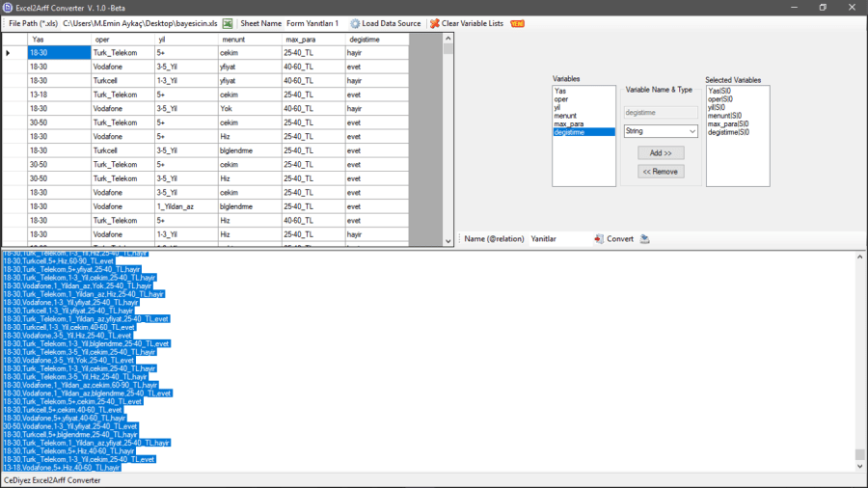Screen dimensions: 868x488
Task: Select 'menunt' in the Variables list
Action: (566, 116)
